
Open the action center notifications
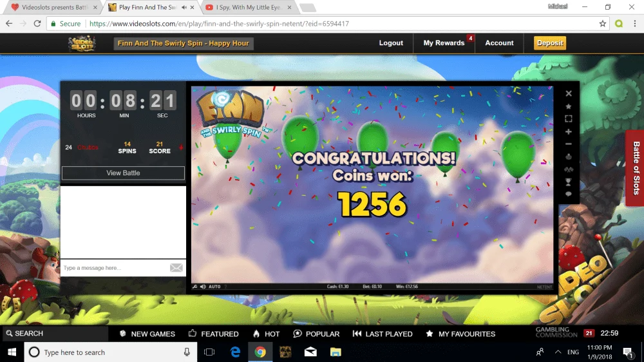pyautogui.click(x=627, y=352)
